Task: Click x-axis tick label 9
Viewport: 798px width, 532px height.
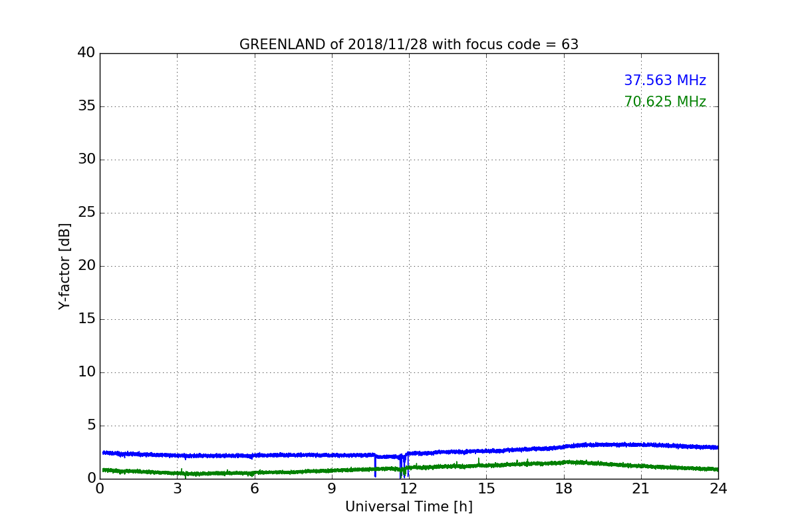Action: click(332, 488)
